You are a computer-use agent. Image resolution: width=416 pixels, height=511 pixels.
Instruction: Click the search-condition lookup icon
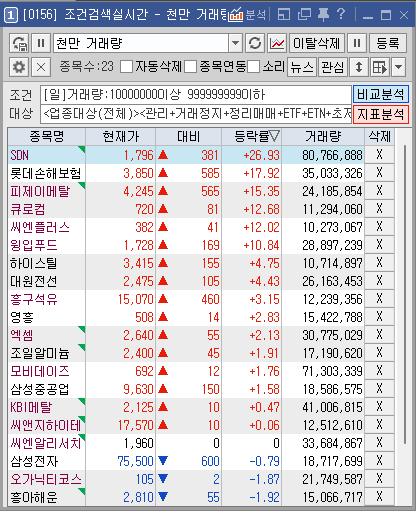pyautogui.click(x=19, y=43)
